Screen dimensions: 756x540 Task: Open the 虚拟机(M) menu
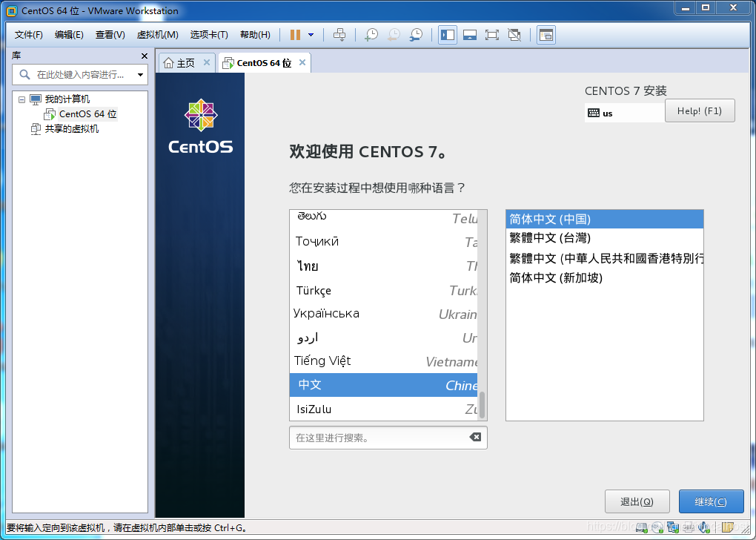[158, 35]
